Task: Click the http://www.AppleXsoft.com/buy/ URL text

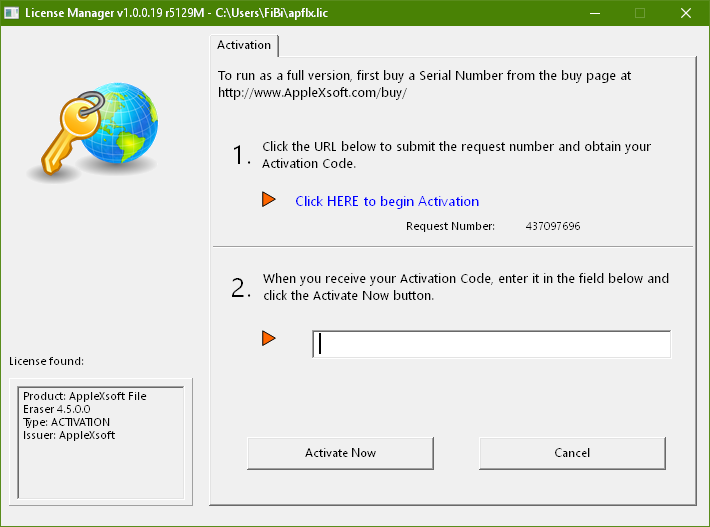Action: (312, 92)
